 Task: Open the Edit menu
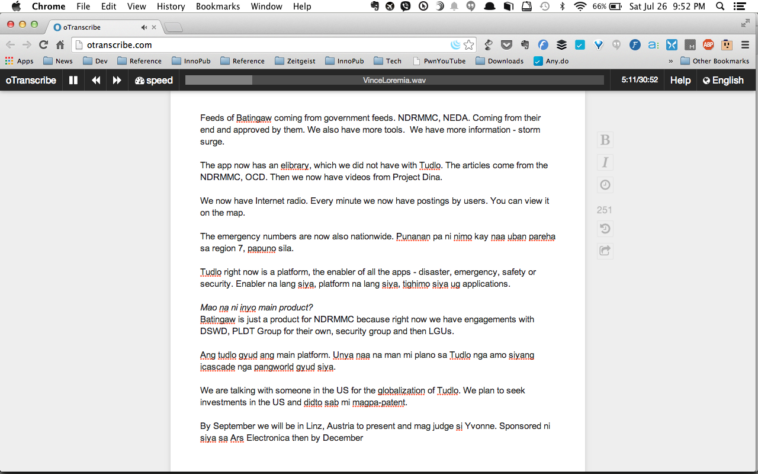point(108,6)
